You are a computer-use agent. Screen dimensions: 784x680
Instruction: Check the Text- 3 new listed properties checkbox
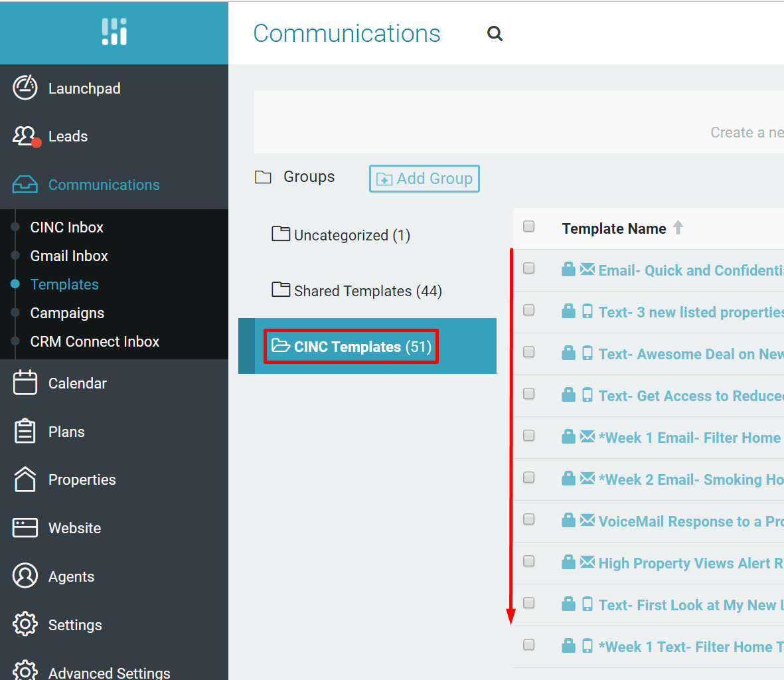528,311
